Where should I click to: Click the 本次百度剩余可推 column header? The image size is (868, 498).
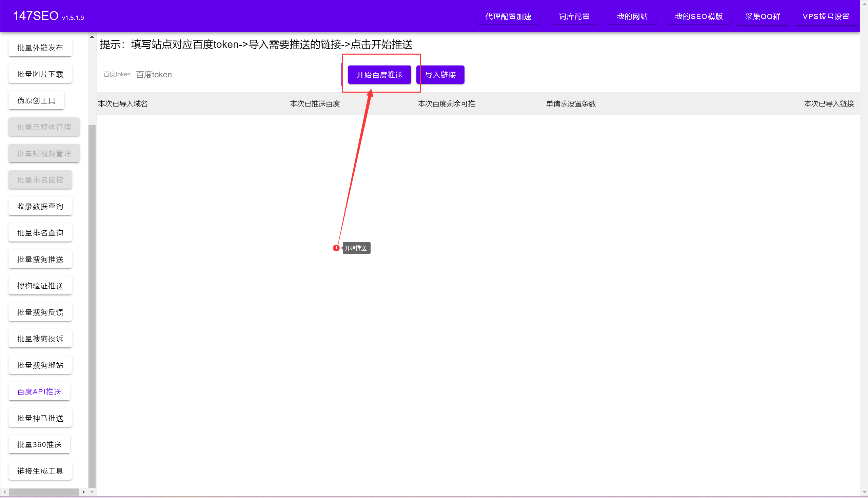pyautogui.click(x=446, y=103)
